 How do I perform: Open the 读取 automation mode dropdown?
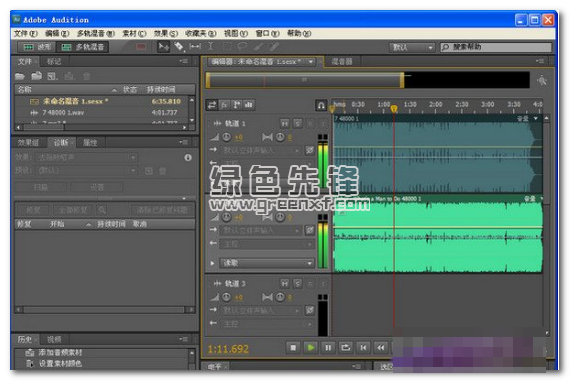[x=266, y=263]
